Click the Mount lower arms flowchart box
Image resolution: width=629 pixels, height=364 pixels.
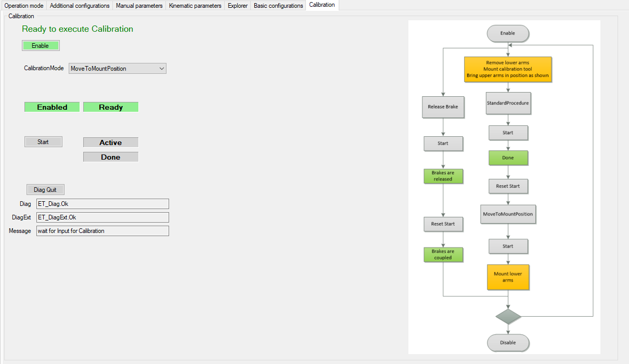(508, 277)
